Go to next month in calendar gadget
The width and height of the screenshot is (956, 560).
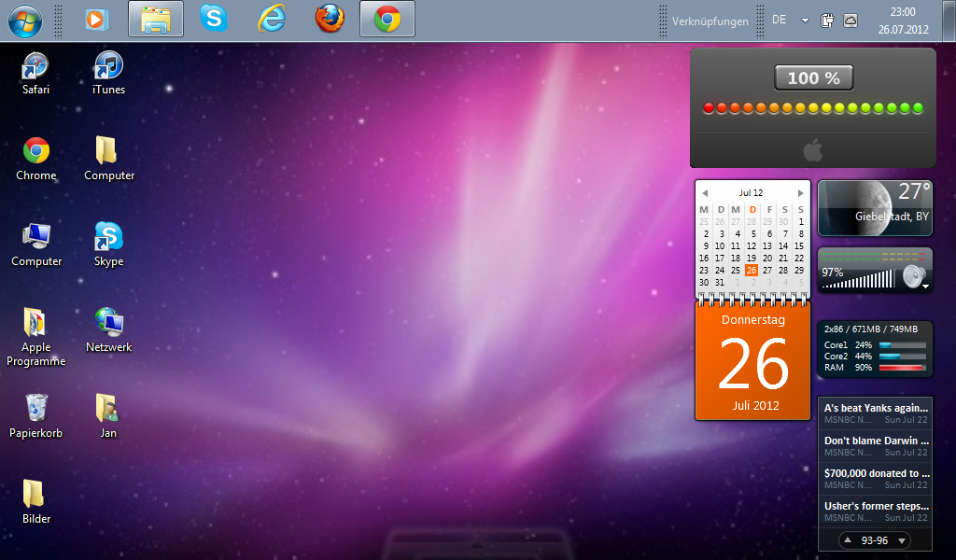pos(800,193)
